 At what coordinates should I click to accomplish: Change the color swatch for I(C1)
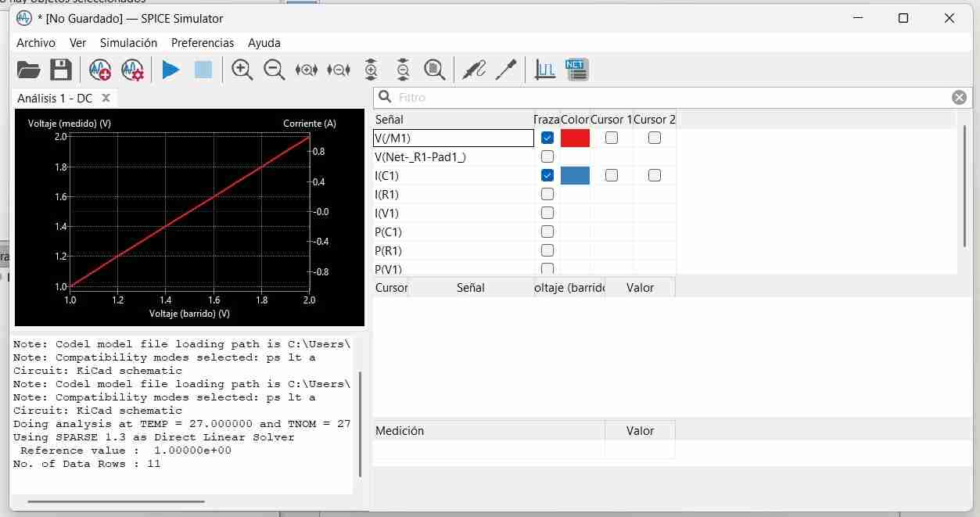(575, 175)
